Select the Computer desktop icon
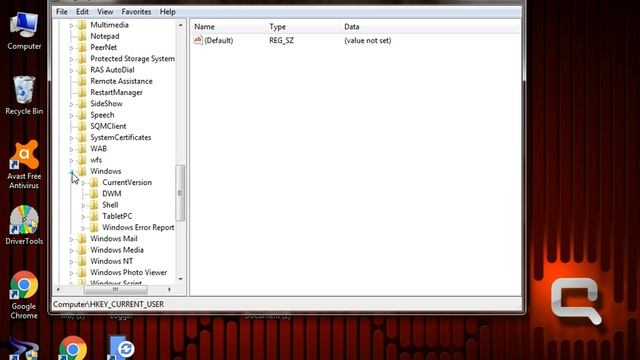This screenshot has width=640, height=360. tap(24, 31)
